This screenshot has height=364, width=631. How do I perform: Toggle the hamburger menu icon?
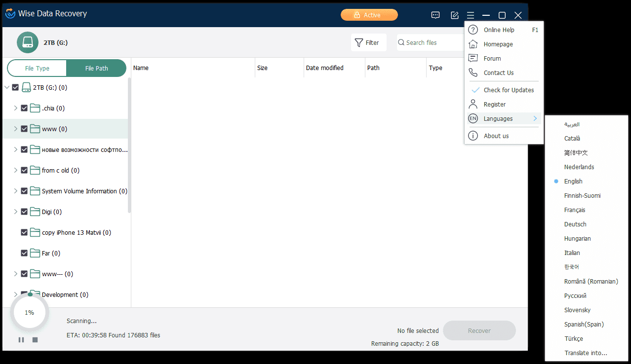471,15
